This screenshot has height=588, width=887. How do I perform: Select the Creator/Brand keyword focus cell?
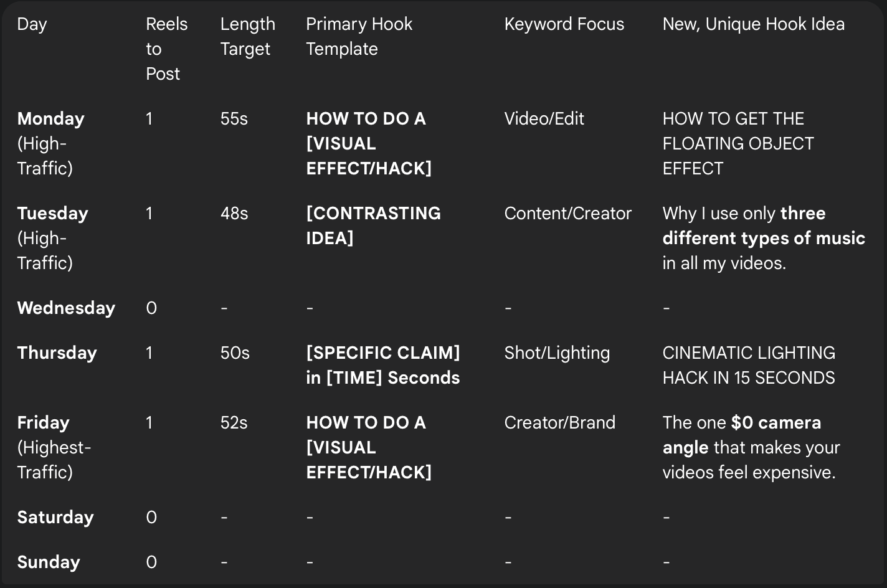[x=559, y=422]
